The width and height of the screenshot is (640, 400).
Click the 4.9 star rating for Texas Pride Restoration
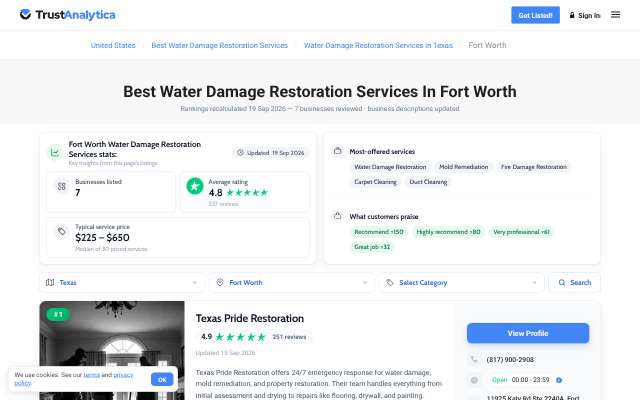240,337
